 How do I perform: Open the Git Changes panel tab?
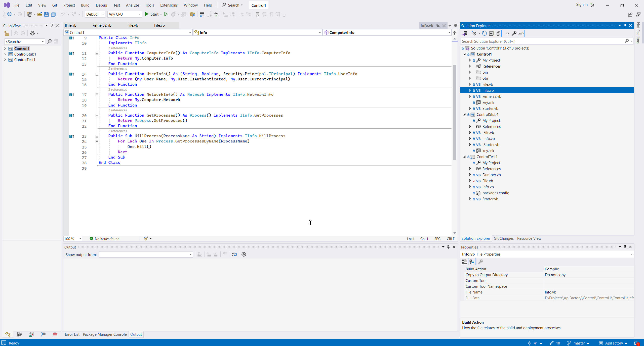tap(503, 238)
